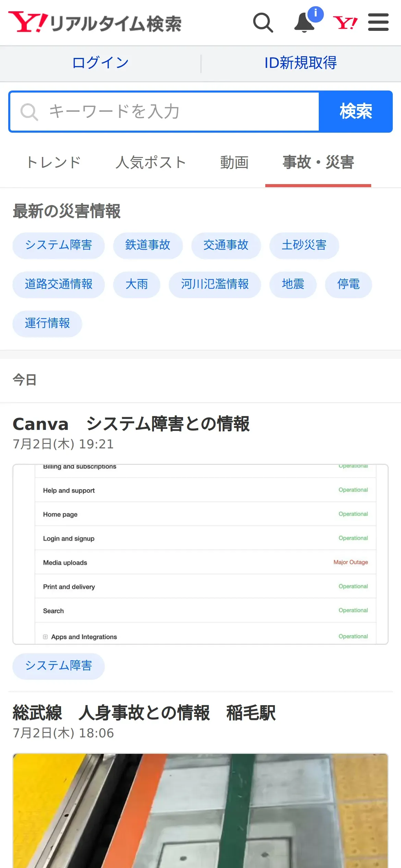Select the 地震 chip

pos(293,285)
